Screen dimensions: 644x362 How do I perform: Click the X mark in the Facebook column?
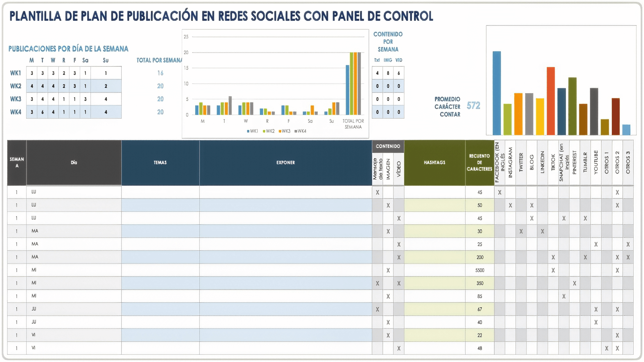(x=500, y=192)
